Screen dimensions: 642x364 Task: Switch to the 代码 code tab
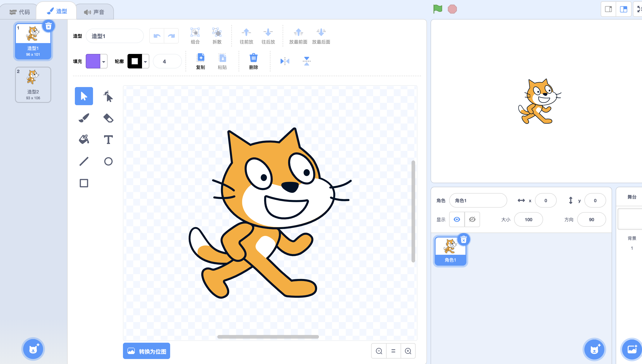(20, 12)
